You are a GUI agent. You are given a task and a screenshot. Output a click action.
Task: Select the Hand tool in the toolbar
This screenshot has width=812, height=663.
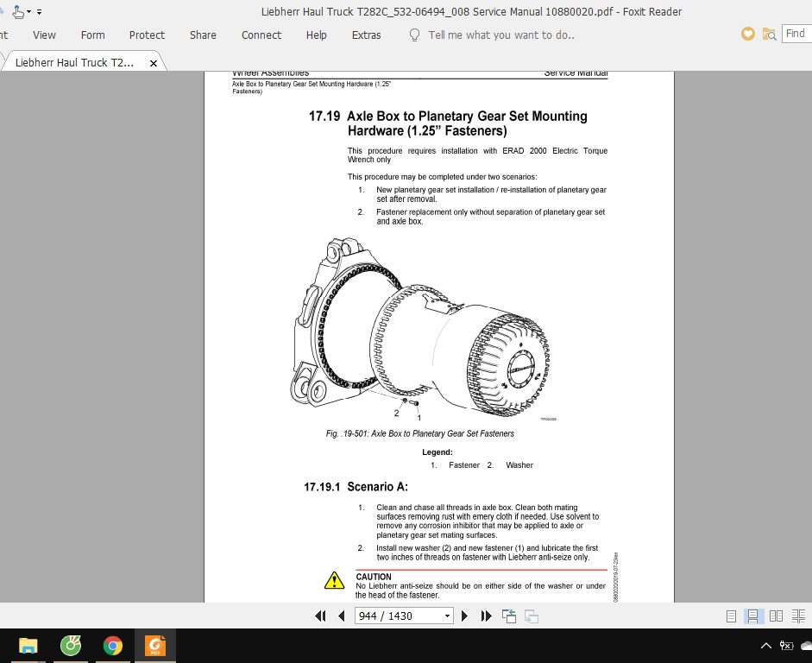tap(17, 11)
